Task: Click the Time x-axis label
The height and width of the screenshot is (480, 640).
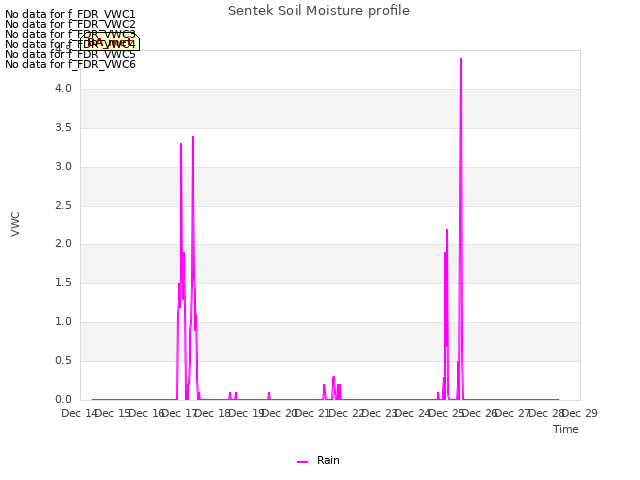Action: pyautogui.click(x=566, y=429)
